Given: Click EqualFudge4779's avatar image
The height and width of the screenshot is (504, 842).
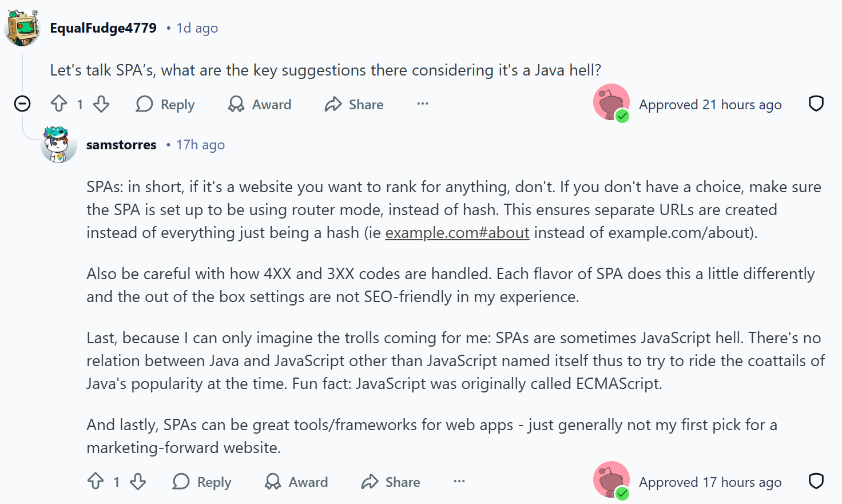Looking at the screenshot, I should [22, 27].
